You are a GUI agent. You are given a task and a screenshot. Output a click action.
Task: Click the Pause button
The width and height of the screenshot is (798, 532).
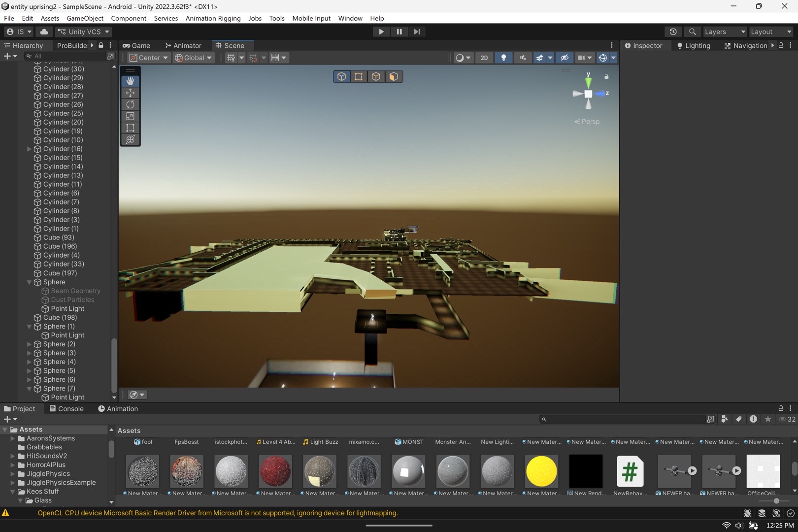[399, 32]
